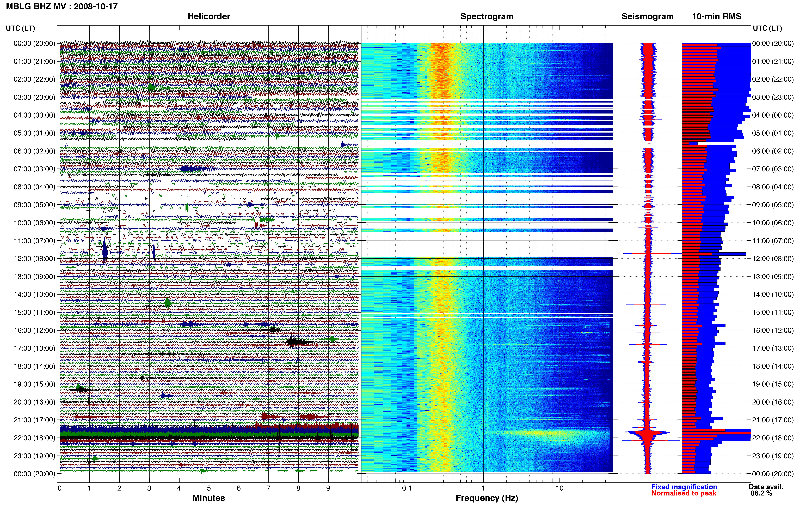Click the '86.2 %' data availability value

pyautogui.click(x=761, y=493)
